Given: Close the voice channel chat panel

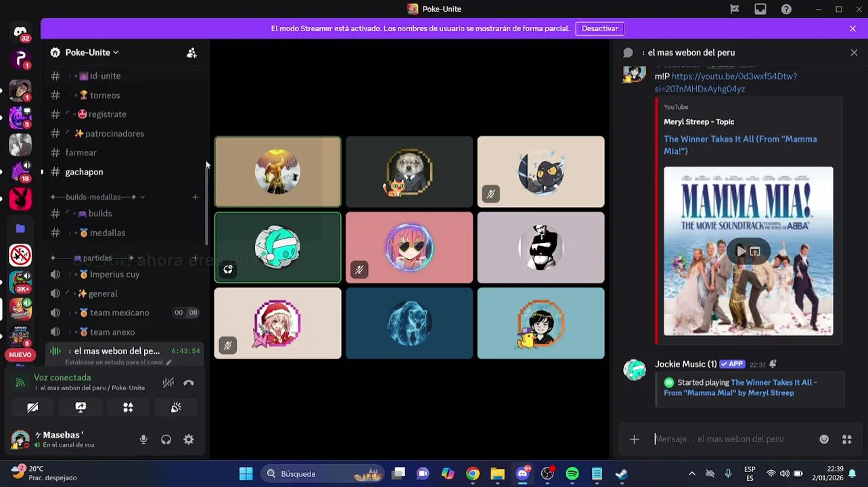Looking at the screenshot, I should click(x=854, y=53).
